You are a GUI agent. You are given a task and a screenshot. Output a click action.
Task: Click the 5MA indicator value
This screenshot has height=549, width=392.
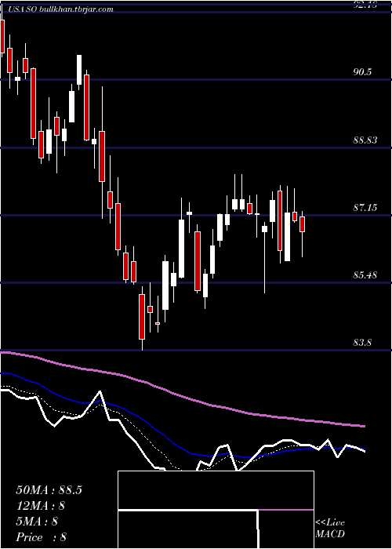[x=37, y=522]
